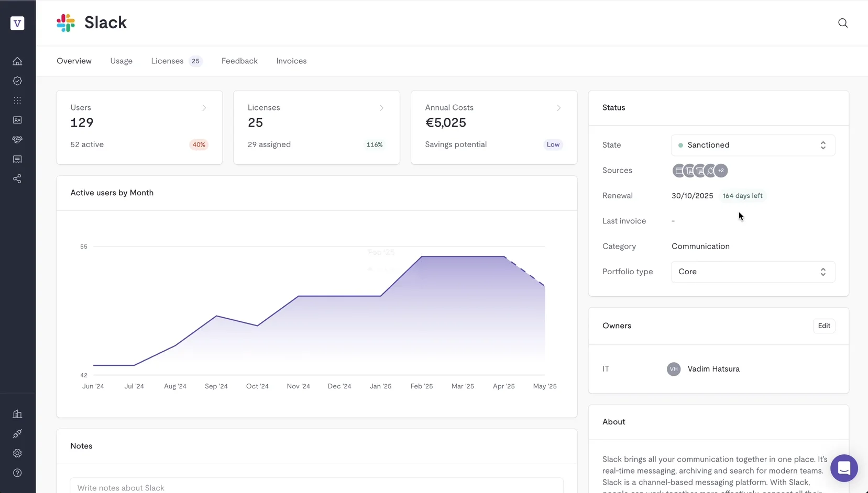The image size is (868, 493).
Task: Switch to the Licenses tab
Action: (177, 61)
